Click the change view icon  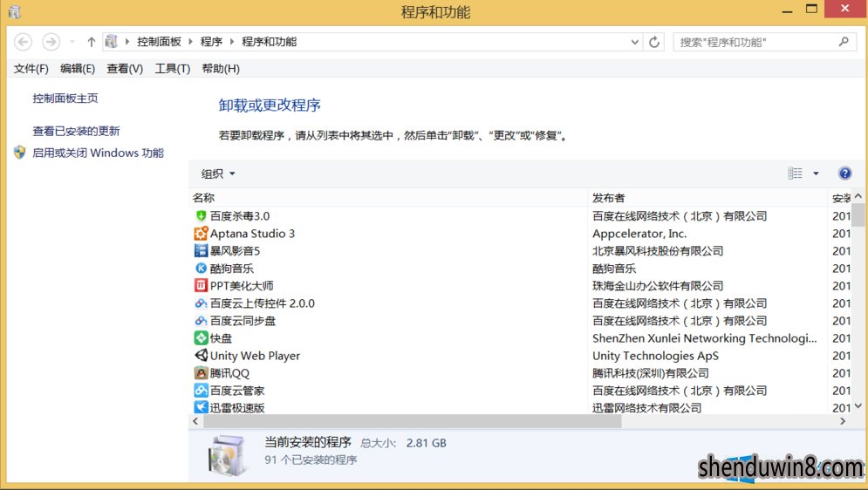[x=795, y=174]
